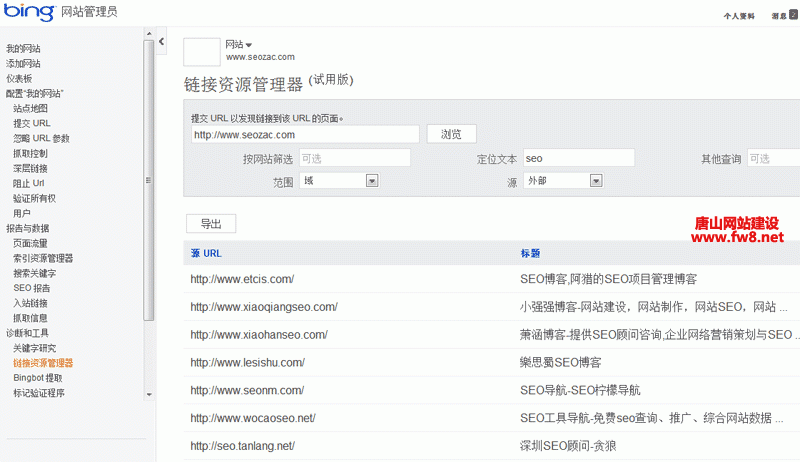
Task: Open 忽略 URL 参数 in the sidebar
Action: pos(41,138)
